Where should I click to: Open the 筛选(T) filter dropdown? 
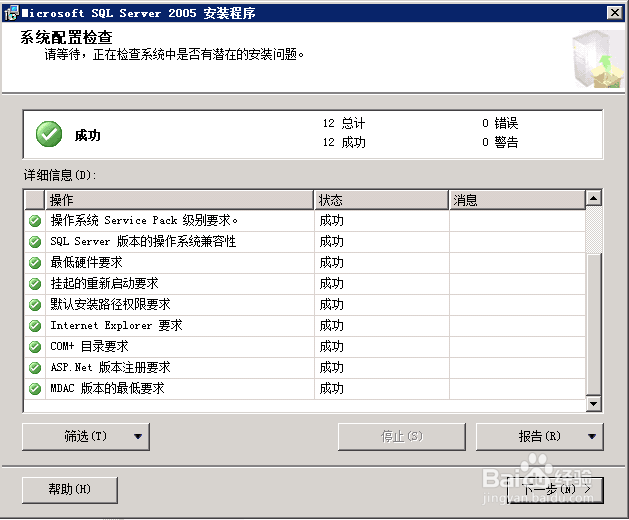86,437
